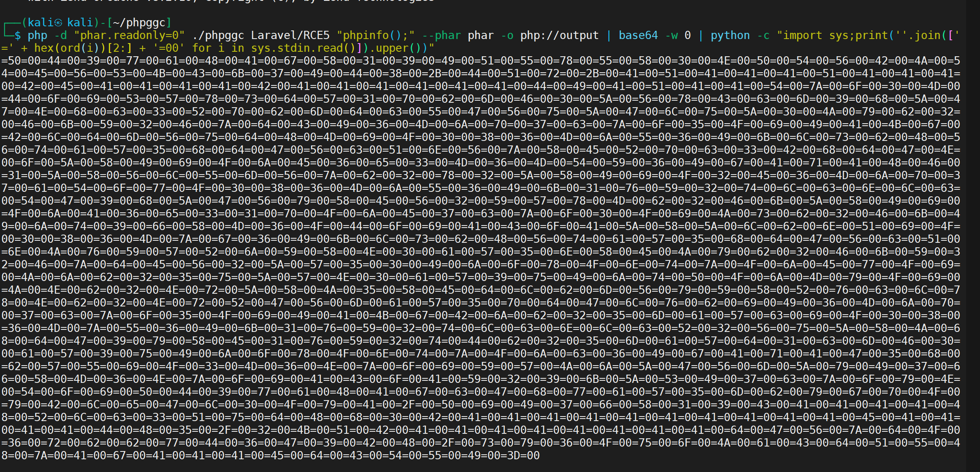The height and width of the screenshot is (472, 980).
Task: Click hex(ord(i))[2:] expression in command
Action: point(83,48)
